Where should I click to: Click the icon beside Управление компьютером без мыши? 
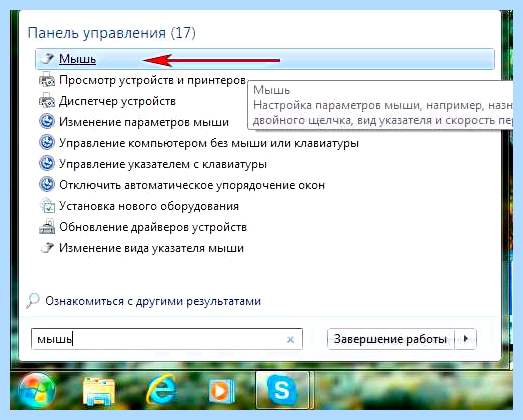47,143
